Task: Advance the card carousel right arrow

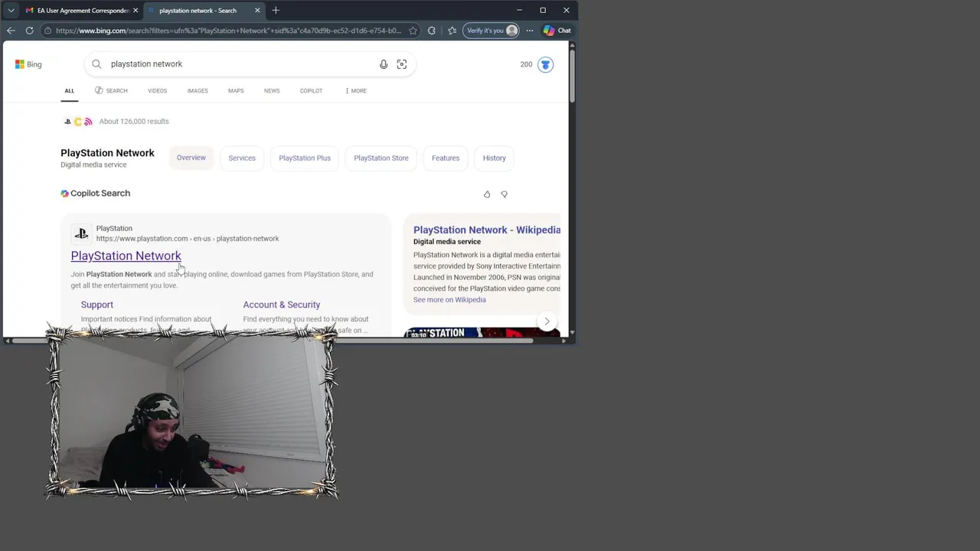Action: (x=547, y=321)
